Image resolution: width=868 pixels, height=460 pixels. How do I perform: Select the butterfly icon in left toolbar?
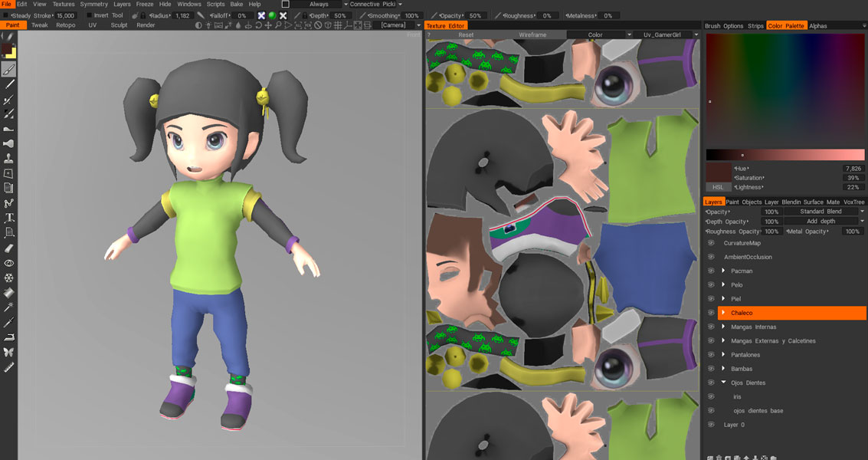(x=9, y=352)
